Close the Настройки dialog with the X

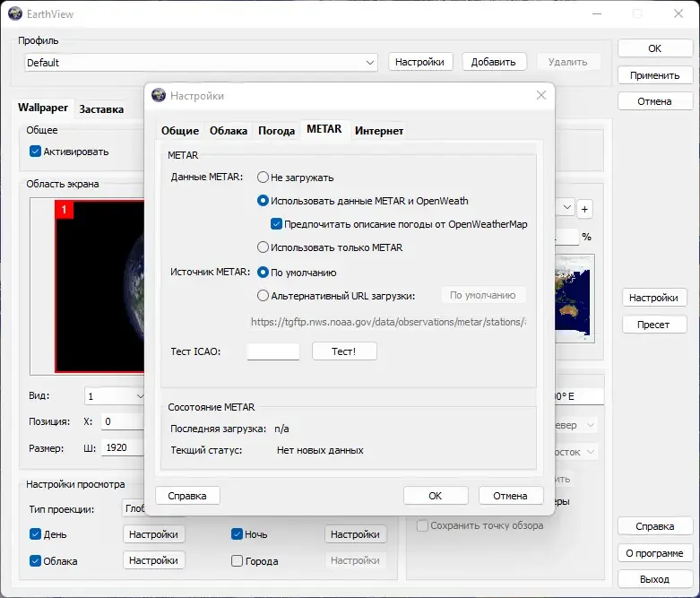[x=541, y=95]
